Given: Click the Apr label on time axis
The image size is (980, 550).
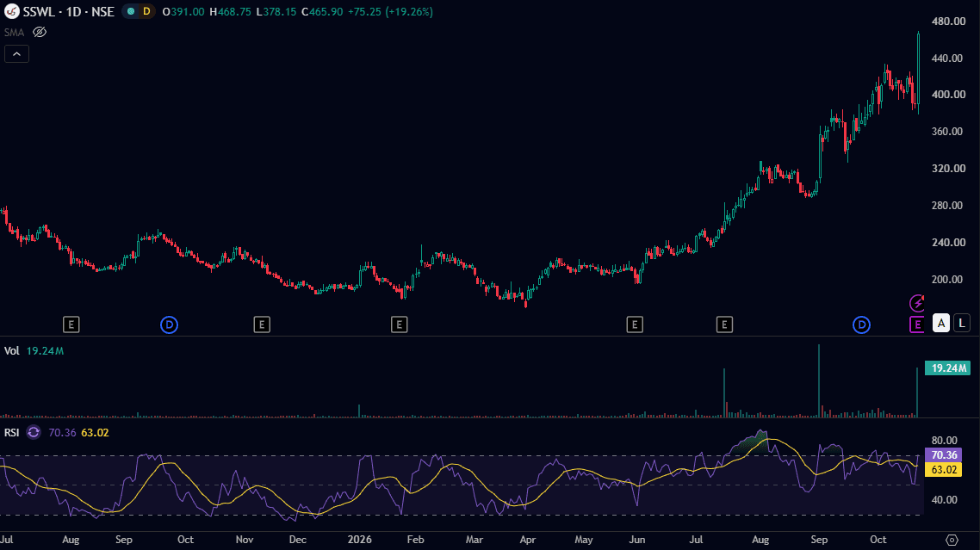Looking at the screenshot, I should 528,540.
